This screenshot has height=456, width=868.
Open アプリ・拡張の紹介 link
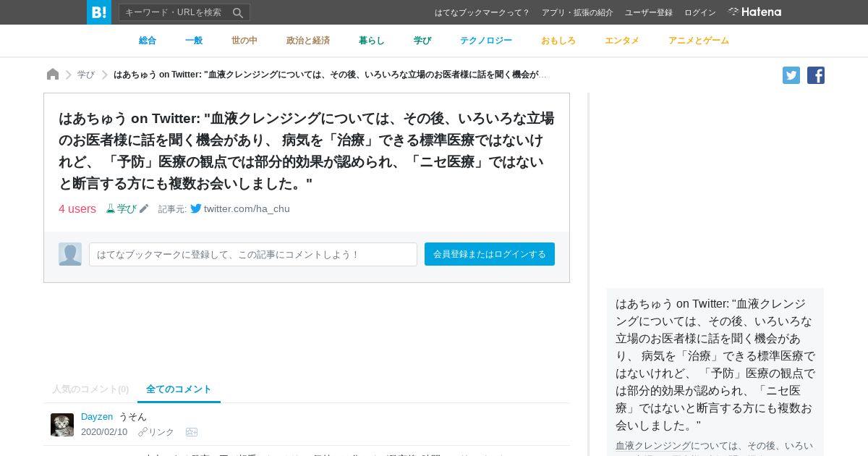tap(577, 12)
